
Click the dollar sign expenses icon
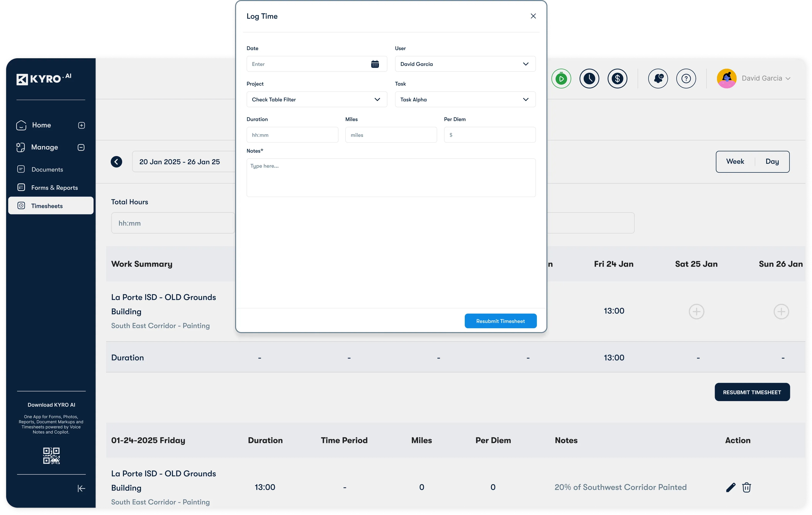(617, 79)
